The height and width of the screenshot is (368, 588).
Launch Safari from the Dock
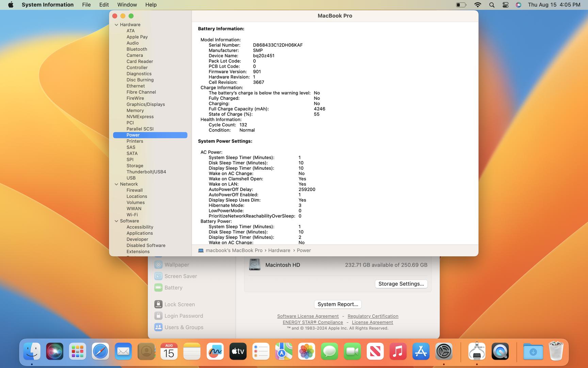click(x=100, y=352)
